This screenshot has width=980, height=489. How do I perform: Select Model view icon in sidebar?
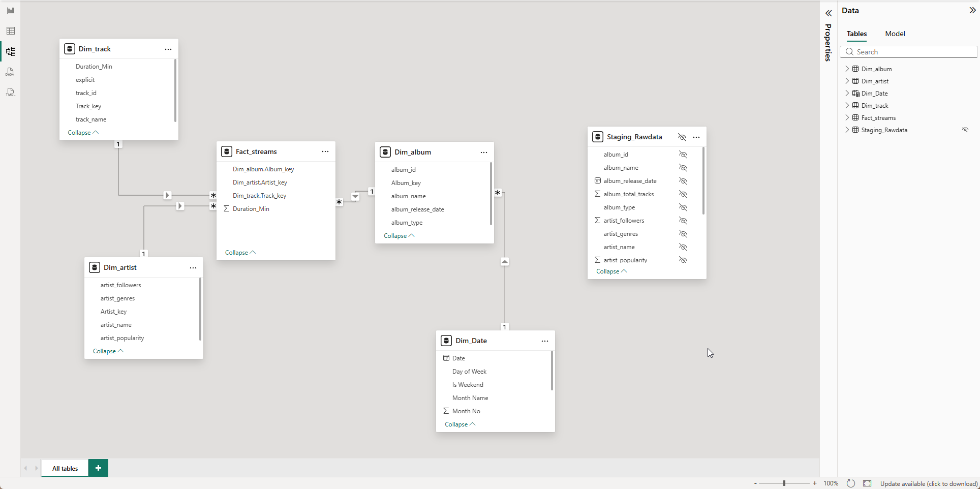(x=10, y=51)
